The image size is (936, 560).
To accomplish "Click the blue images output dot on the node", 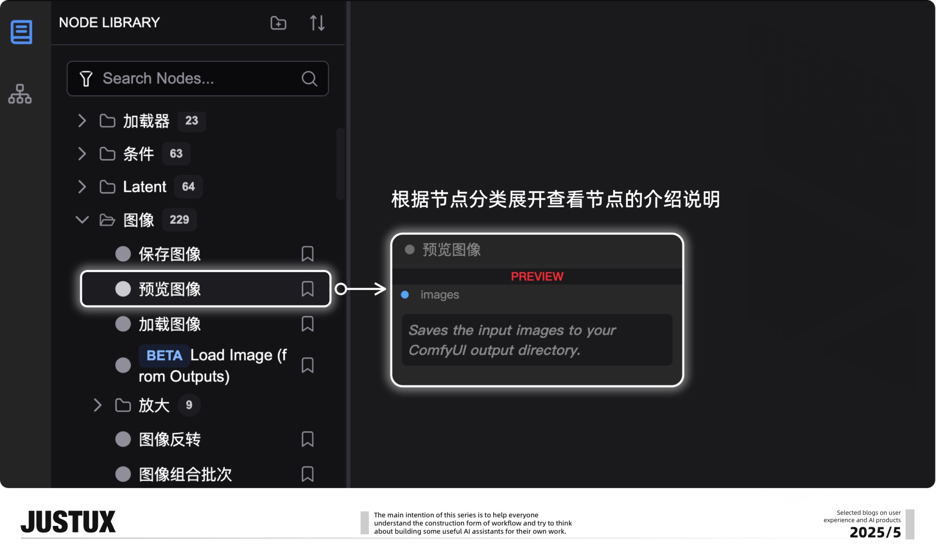I will pyautogui.click(x=404, y=295).
